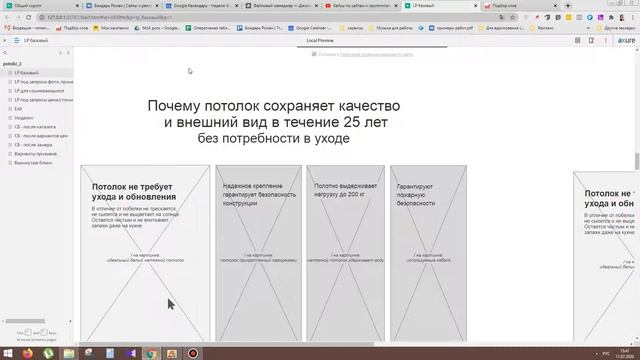Screen dimensions: 640x360
Task: Open the Chrome three-dot menu
Action: point(633,18)
